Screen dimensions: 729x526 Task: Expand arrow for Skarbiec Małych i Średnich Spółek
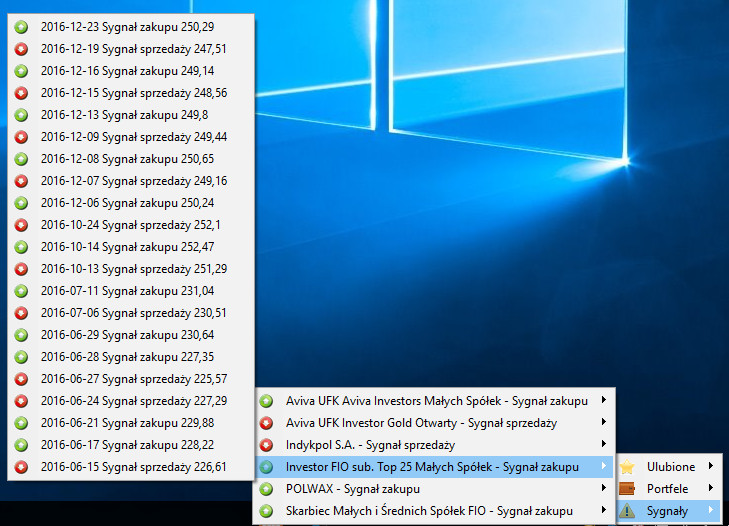tap(603, 511)
